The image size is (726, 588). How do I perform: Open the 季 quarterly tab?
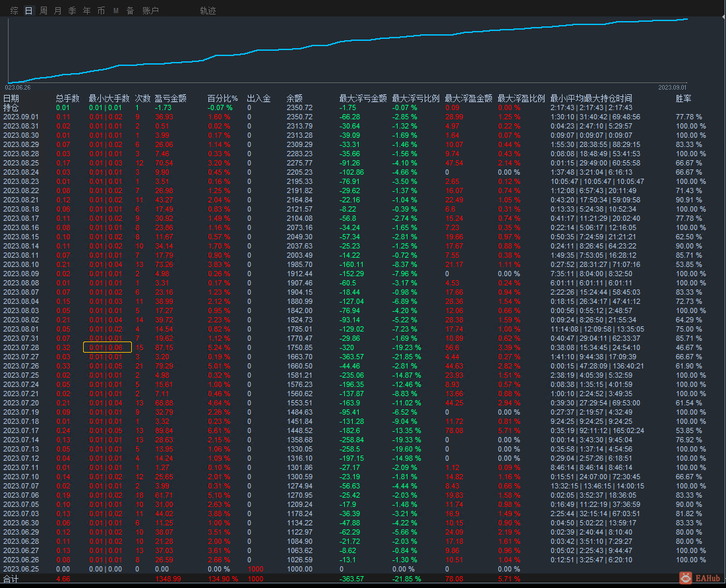pos(73,11)
